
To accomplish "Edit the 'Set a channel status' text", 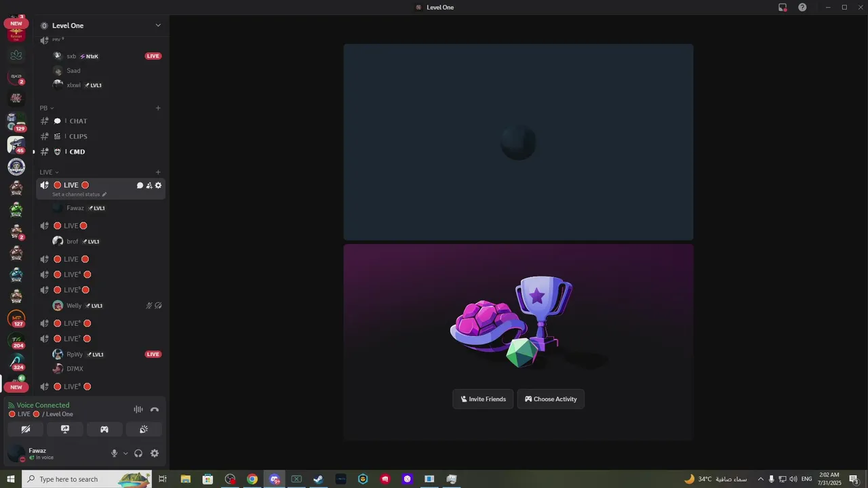I will click(x=79, y=195).
